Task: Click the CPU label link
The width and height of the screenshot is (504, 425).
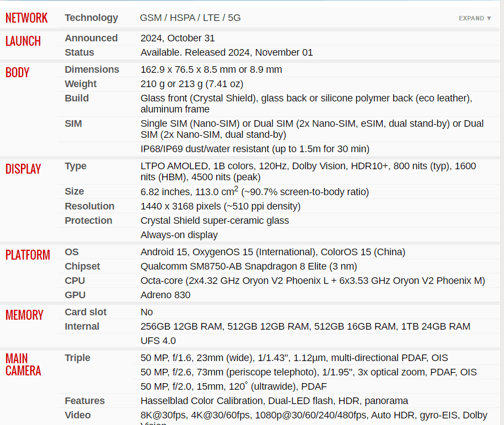Action: point(75,281)
